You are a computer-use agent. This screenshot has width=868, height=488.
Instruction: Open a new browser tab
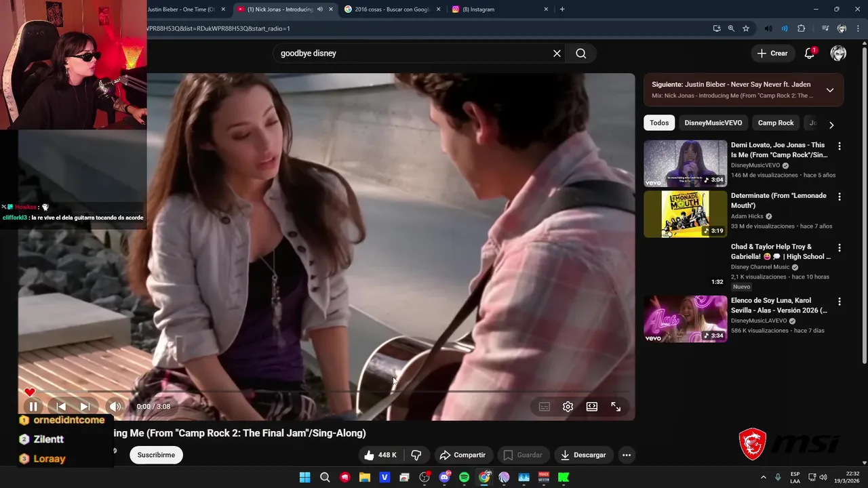click(x=562, y=9)
